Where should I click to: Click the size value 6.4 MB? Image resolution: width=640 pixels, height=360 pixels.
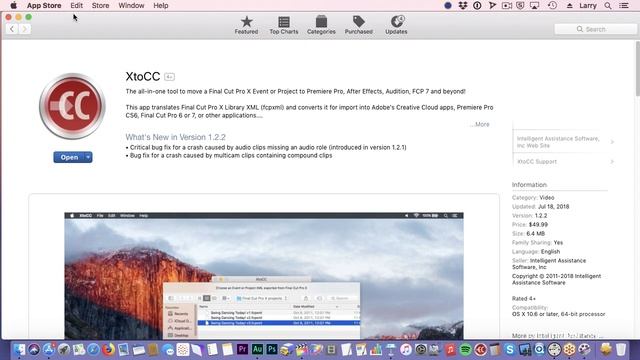coord(536,233)
